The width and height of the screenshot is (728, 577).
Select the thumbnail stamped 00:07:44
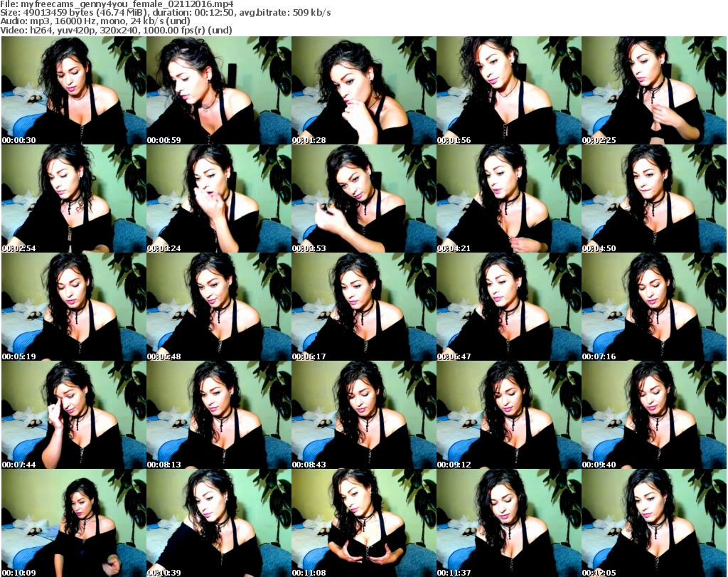[x=74, y=415]
